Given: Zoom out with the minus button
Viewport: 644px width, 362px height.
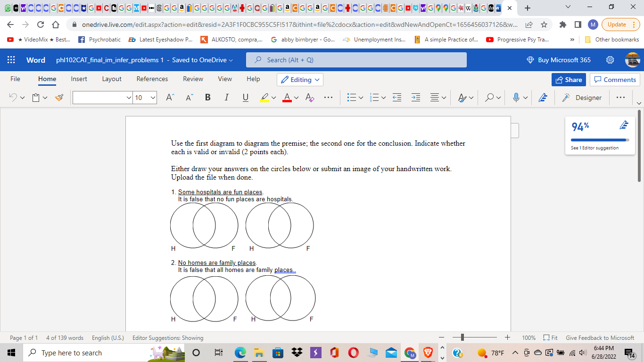Looking at the screenshot, I should 442,337.
